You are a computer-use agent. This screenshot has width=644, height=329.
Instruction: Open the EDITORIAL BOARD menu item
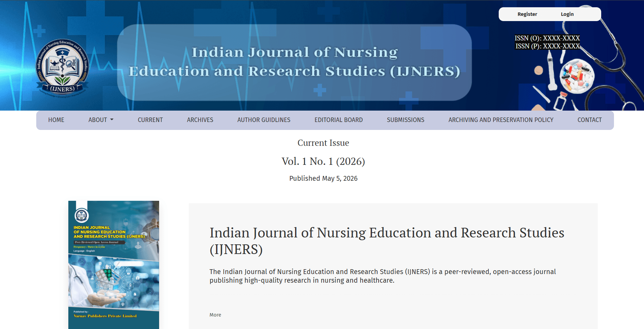[x=339, y=120]
